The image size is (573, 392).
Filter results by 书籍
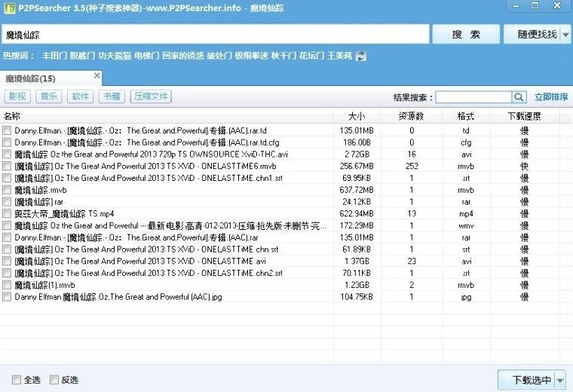click(112, 96)
